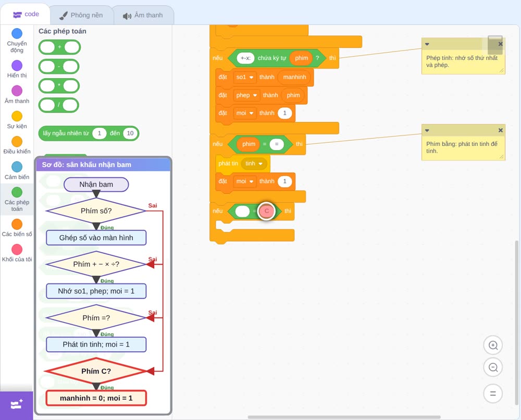Reset workspace zoom with the equals button
Image resolution: width=521 pixels, height=420 pixels.
pyautogui.click(x=493, y=393)
